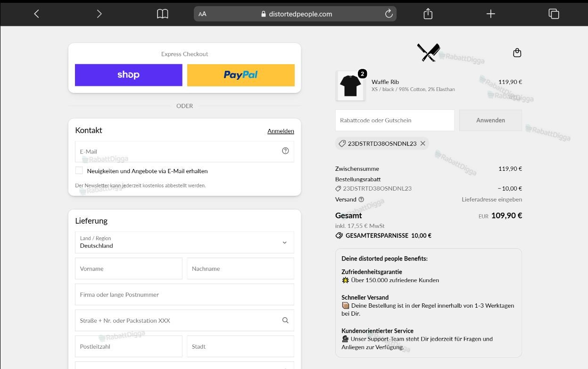The height and width of the screenshot is (369, 588).
Task: Open the Safari bookmarks book icon
Action: click(x=163, y=14)
